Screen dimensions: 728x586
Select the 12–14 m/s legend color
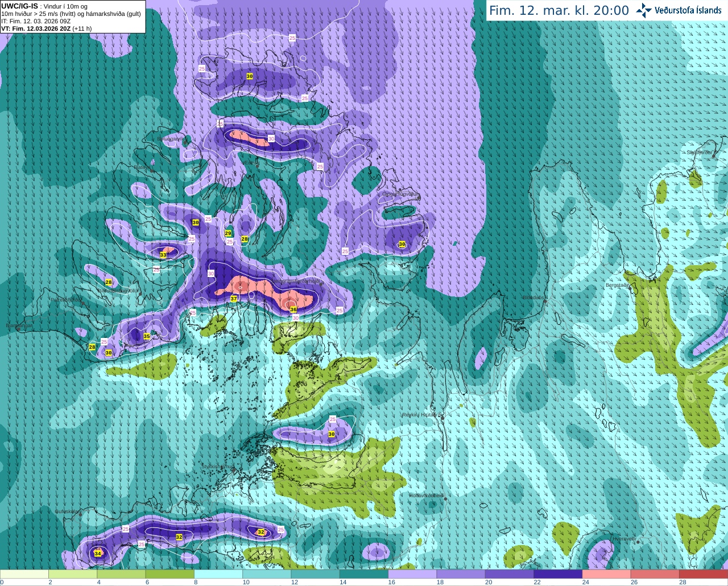(316, 574)
